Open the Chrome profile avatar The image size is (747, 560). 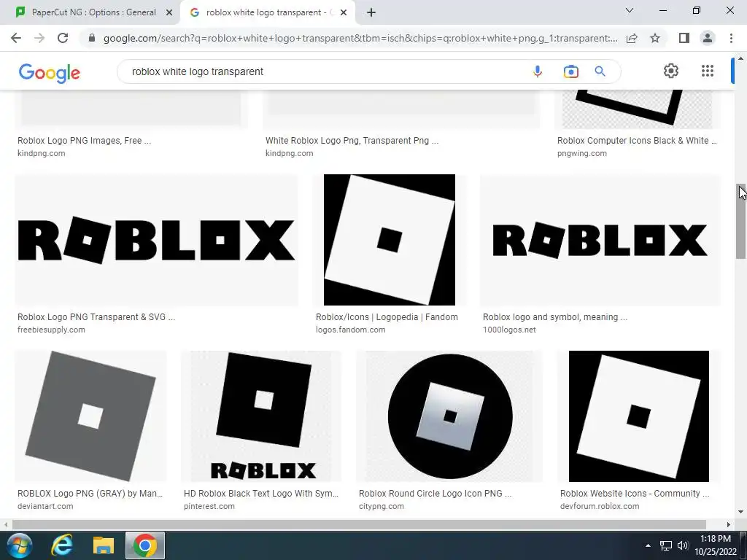pos(708,38)
